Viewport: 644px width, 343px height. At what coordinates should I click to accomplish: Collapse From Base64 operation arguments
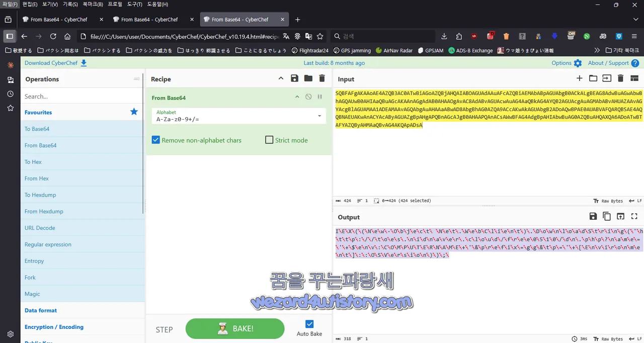(297, 97)
